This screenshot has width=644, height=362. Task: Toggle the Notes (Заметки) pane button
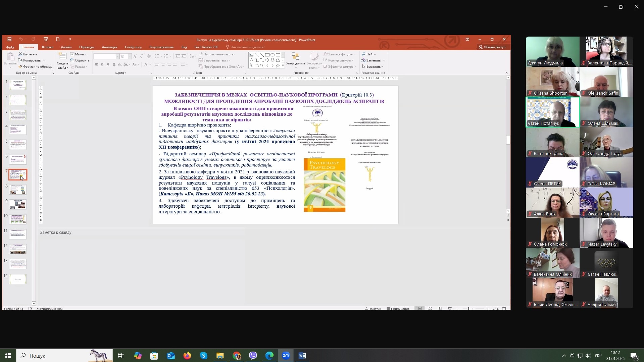(x=373, y=308)
